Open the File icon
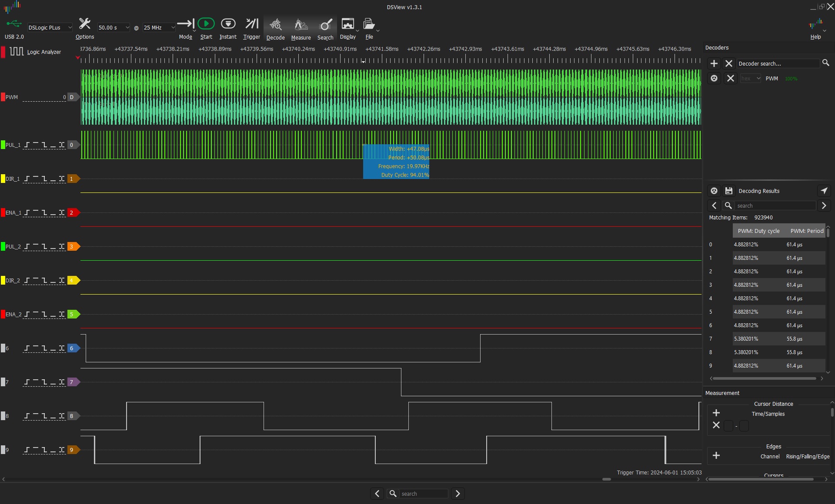The height and width of the screenshot is (504, 835). click(x=369, y=24)
